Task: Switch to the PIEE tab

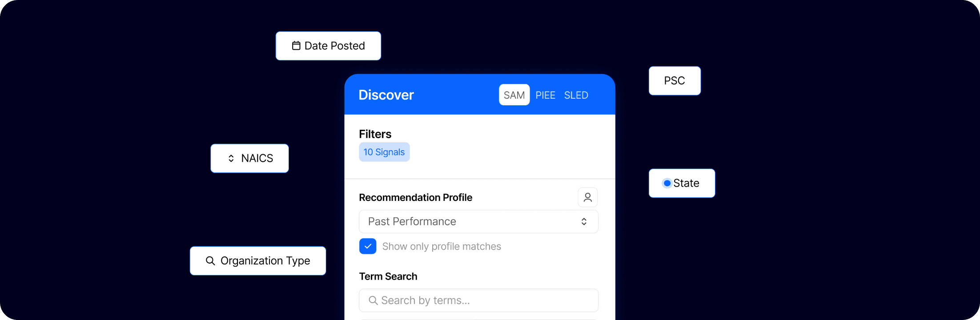Action: click(545, 95)
